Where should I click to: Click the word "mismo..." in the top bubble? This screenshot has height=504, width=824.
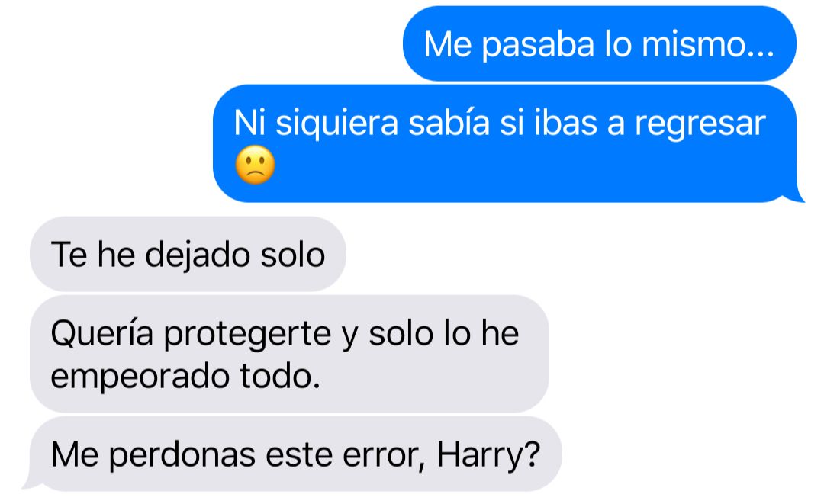[708, 44]
